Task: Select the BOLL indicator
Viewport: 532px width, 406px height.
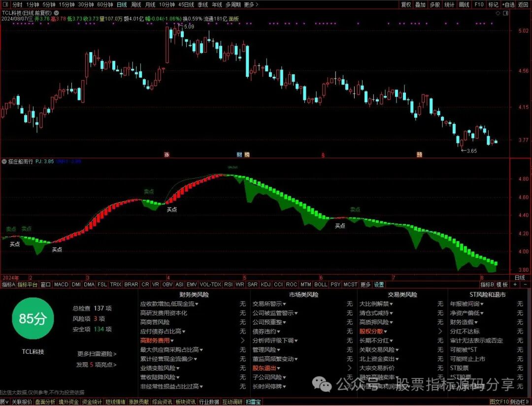Action: pyautogui.click(x=321, y=284)
